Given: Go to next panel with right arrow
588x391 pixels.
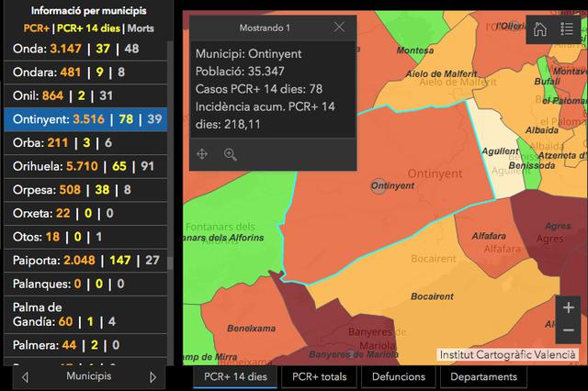Looking at the screenshot, I should pyautogui.click(x=153, y=376).
